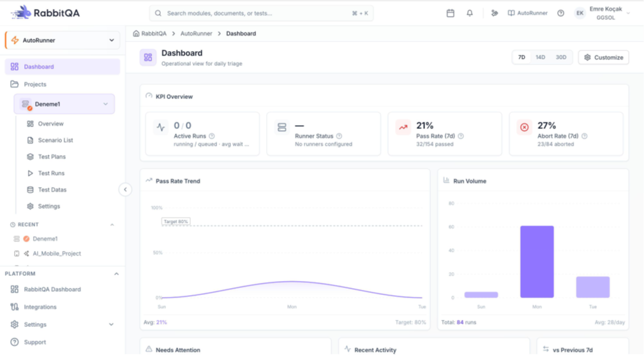Click the calendar icon in top bar
Image resolution: width=644 pixels, height=355 pixels.
coord(450,13)
